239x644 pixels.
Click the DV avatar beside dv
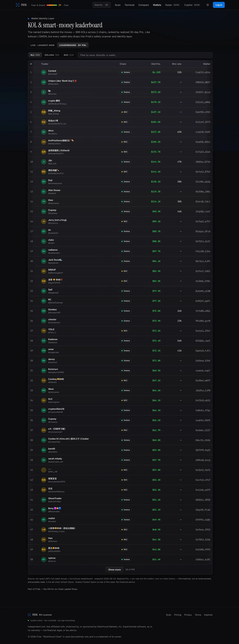pyautogui.click(x=44, y=231)
